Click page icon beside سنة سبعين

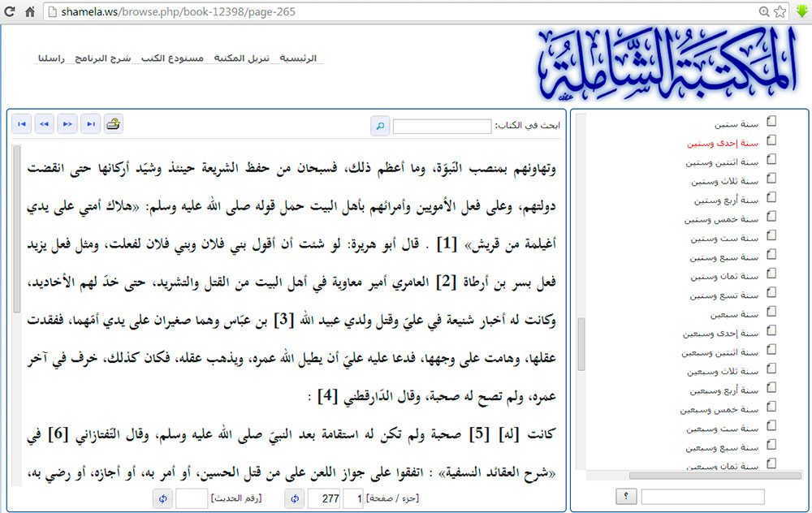pos(771,312)
